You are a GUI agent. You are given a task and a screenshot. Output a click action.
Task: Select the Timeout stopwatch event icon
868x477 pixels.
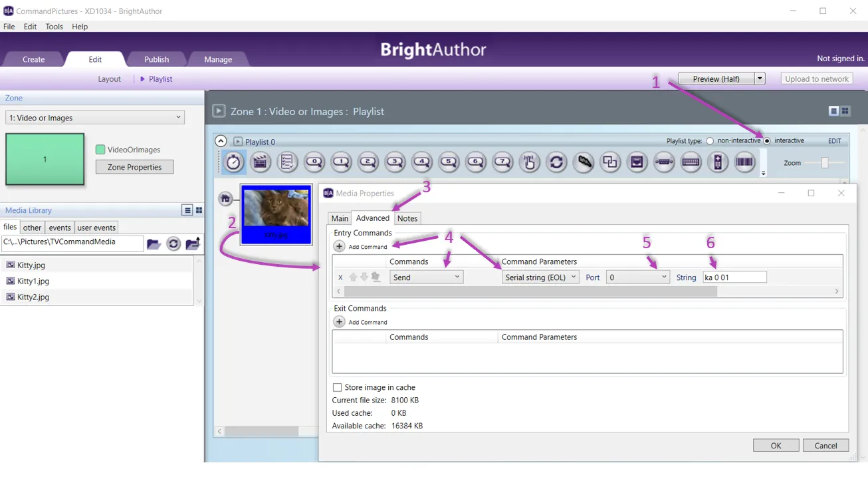pyautogui.click(x=233, y=162)
